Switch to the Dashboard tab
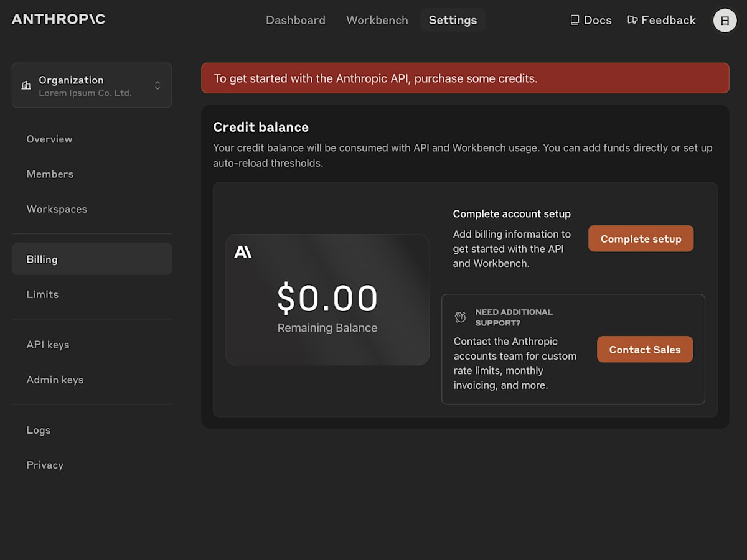Viewport: 747px width, 560px height. pyautogui.click(x=296, y=20)
